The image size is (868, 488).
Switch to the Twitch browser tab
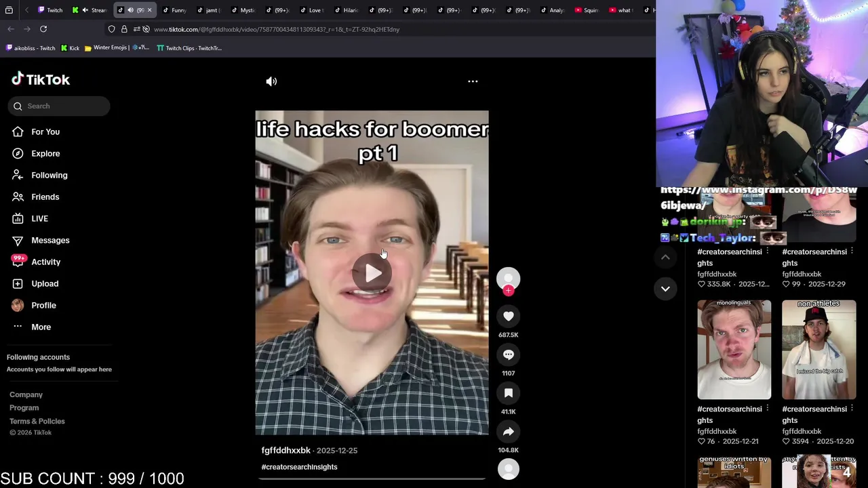pyautogui.click(x=51, y=10)
